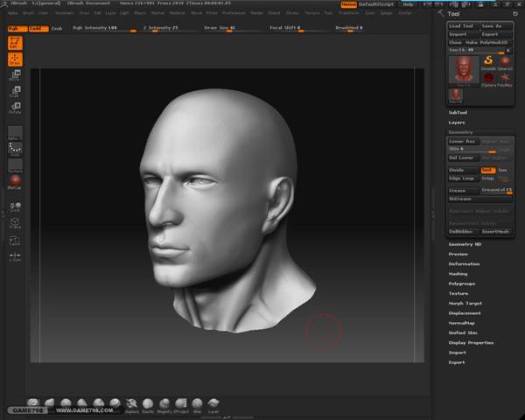This screenshot has width=525, height=420.
Task: Select the Elastic brush icon
Action: pos(148,403)
